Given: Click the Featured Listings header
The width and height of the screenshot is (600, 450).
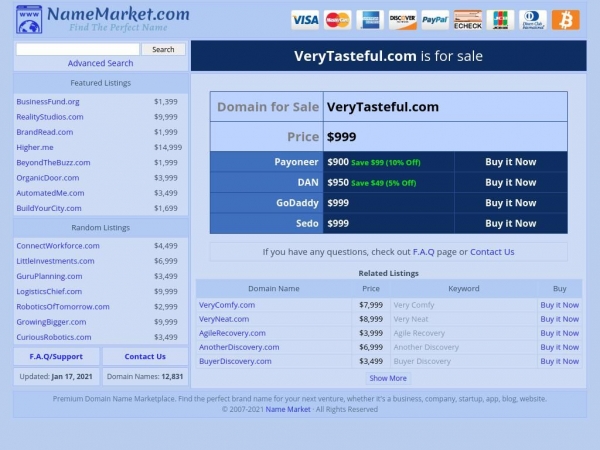Looking at the screenshot, I should point(101,83).
